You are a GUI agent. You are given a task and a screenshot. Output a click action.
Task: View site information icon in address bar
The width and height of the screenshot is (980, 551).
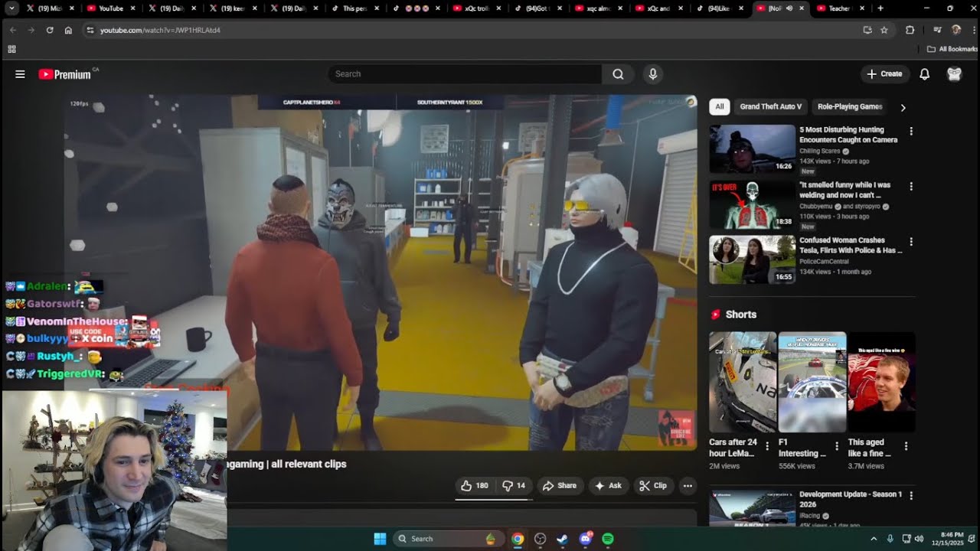point(90,30)
